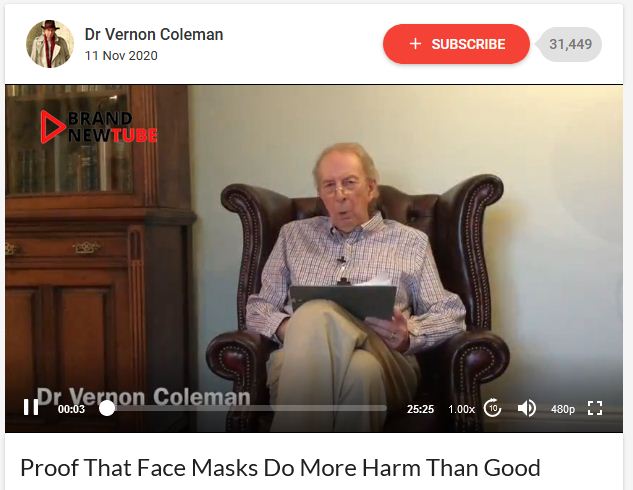The width and height of the screenshot is (633, 490).
Task: Click the plus icon in Subscribe button
Action: click(415, 44)
